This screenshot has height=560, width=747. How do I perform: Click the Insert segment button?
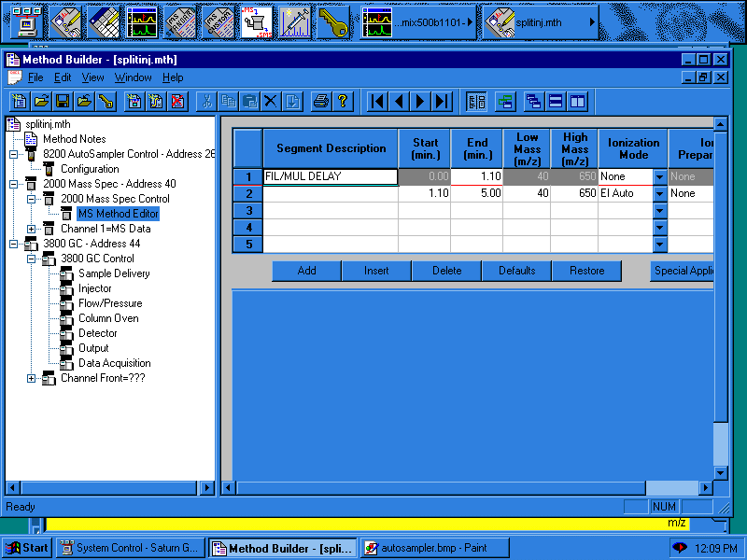[x=376, y=271]
